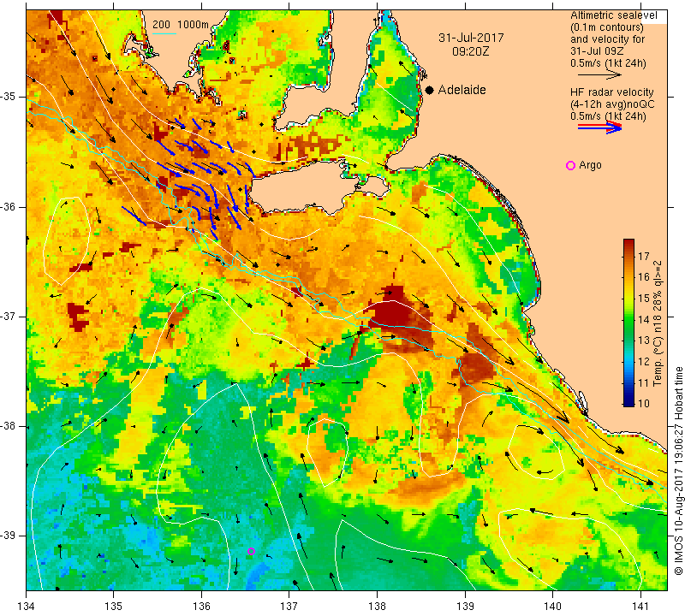Screen dimensions: 685x616
Task: Click the 136 longitude axis label
Action: pos(202,607)
